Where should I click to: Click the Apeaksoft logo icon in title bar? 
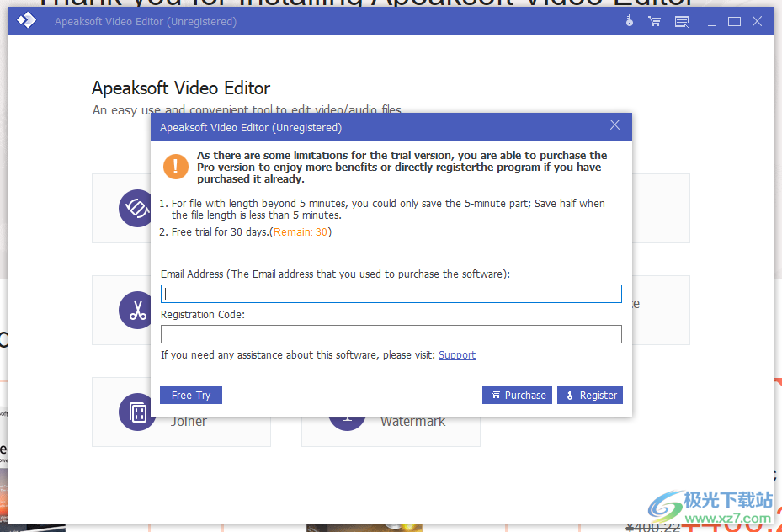(x=26, y=20)
